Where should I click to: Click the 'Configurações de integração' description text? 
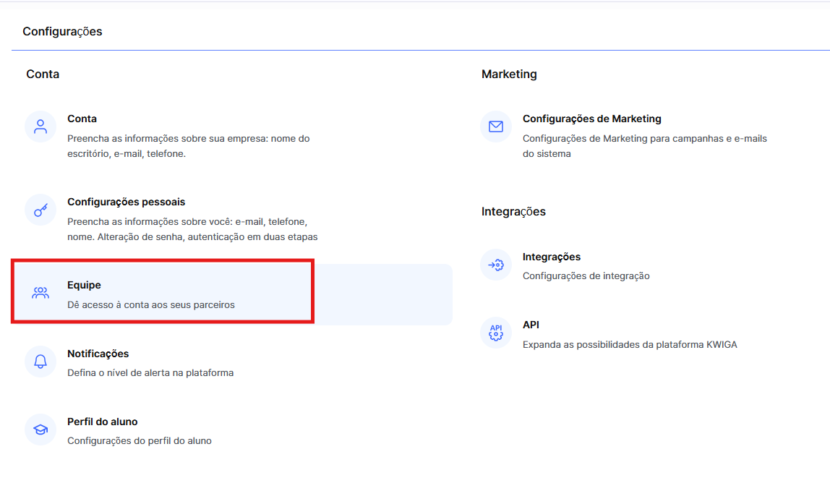[x=586, y=276]
